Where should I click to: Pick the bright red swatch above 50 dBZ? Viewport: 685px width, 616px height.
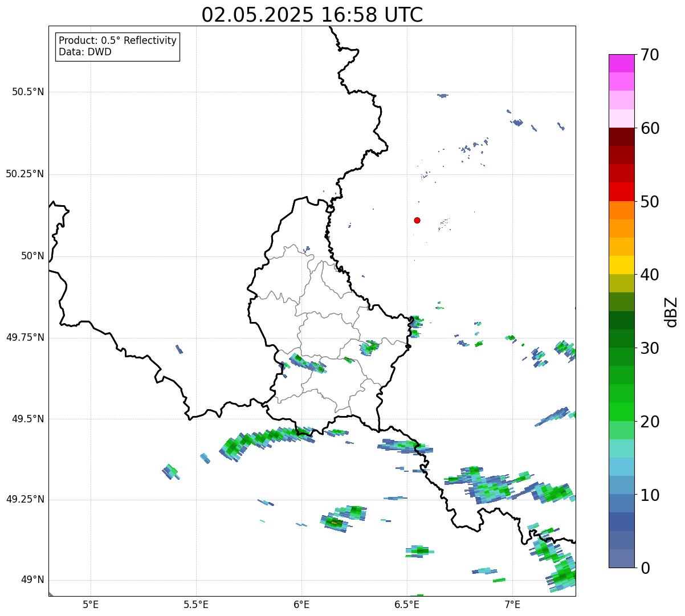tap(621, 191)
